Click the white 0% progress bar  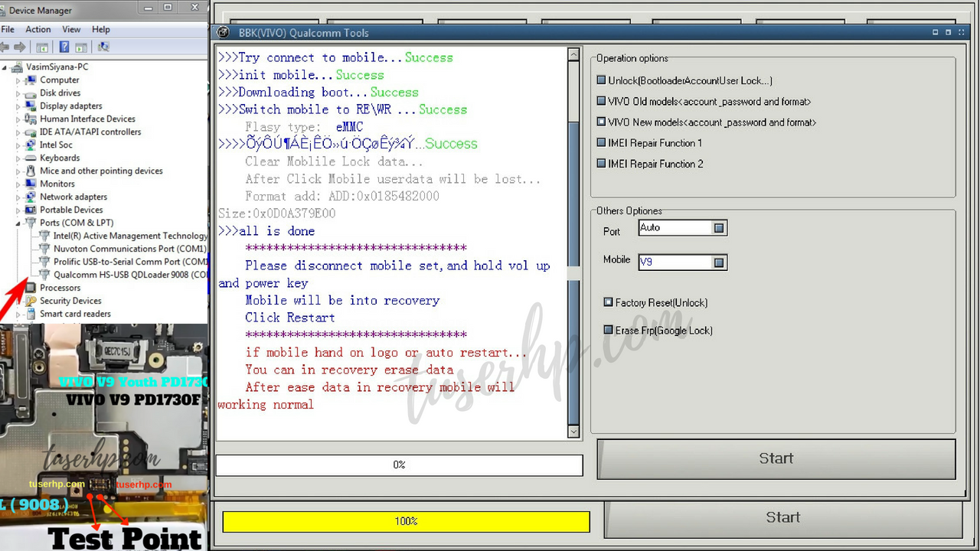coord(399,465)
